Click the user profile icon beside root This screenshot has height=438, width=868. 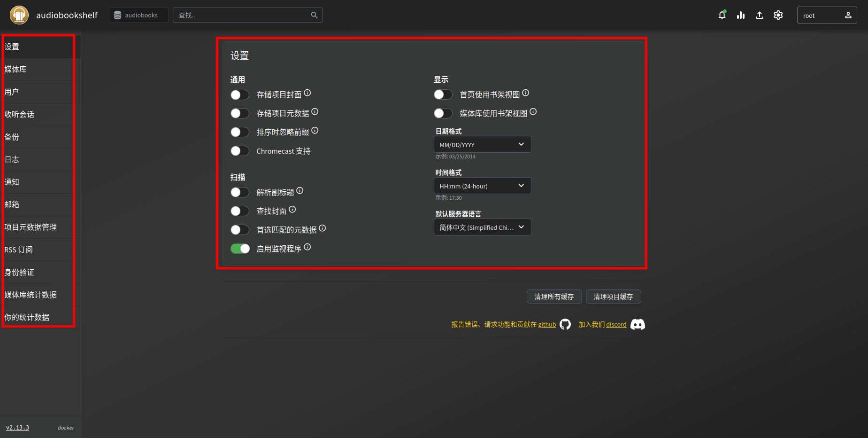[x=848, y=15]
